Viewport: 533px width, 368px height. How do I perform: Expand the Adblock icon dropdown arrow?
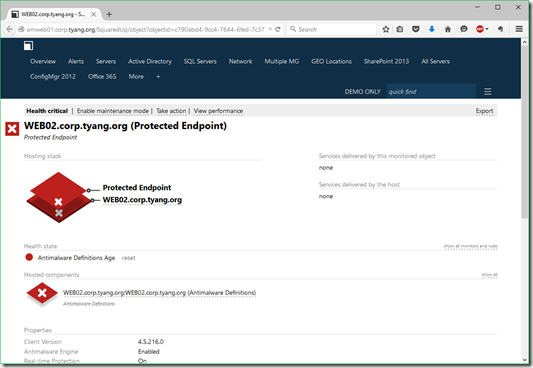pos(487,29)
